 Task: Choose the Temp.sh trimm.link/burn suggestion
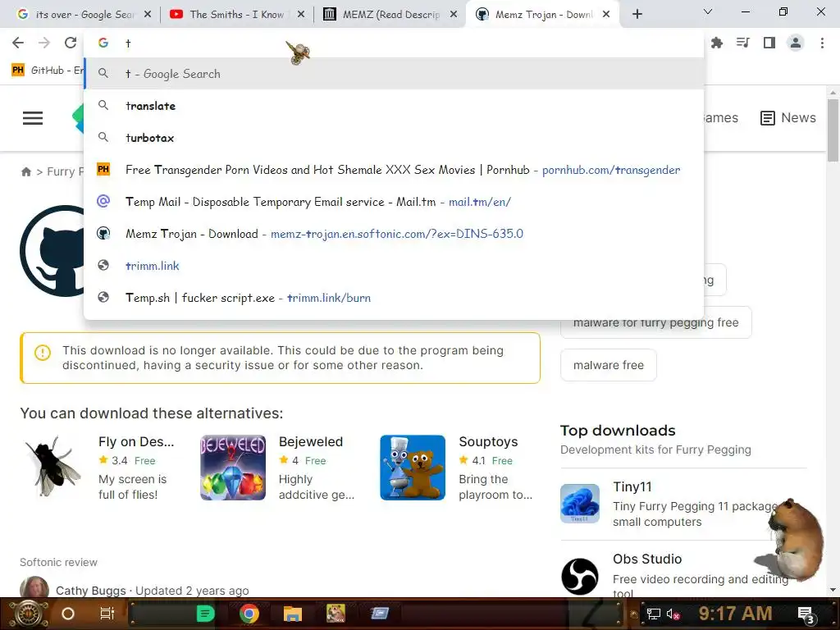pos(394,298)
